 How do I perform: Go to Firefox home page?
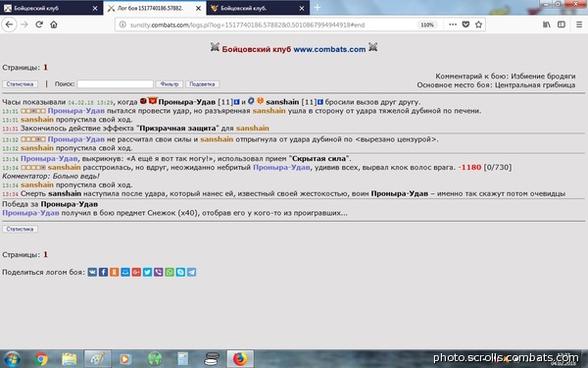pos(54,25)
